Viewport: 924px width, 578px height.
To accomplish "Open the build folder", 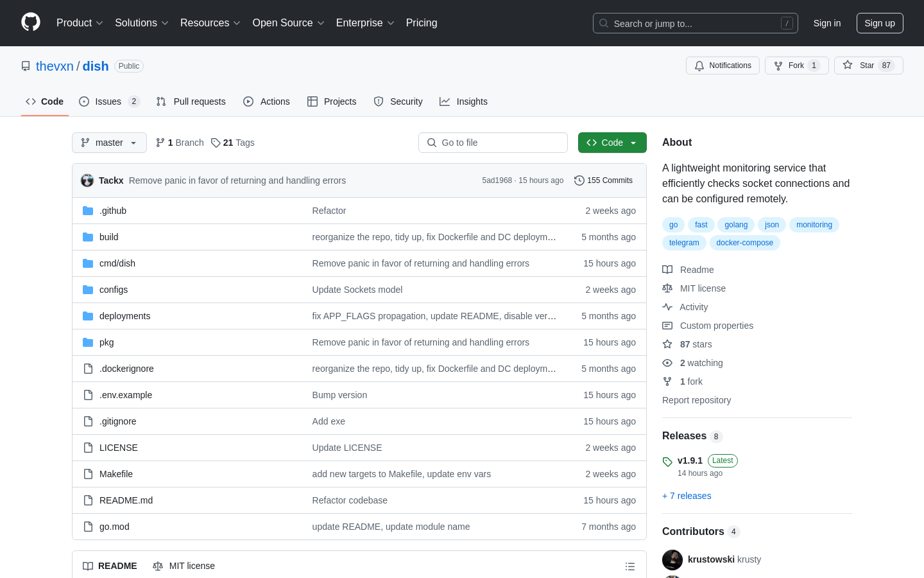I will pos(109,237).
